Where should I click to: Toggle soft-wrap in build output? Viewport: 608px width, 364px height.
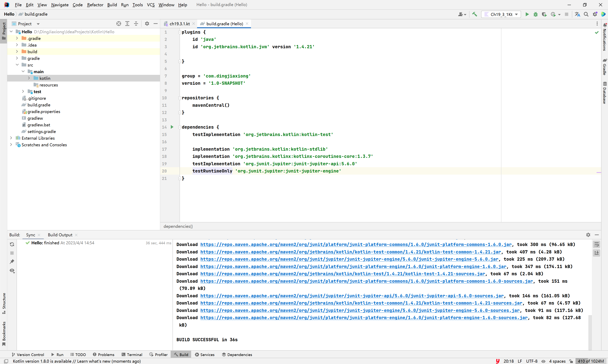pos(596,244)
